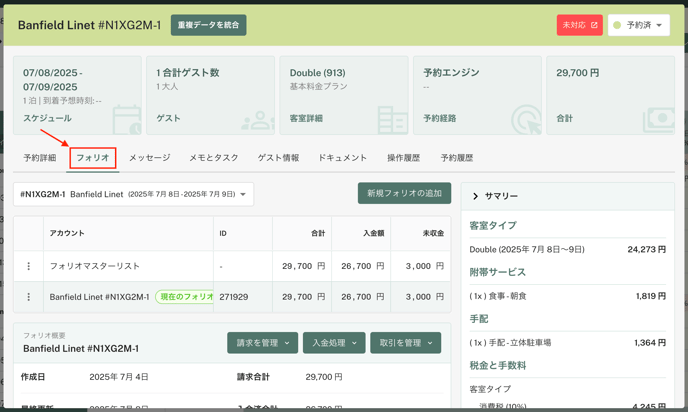Click the 新規フォリオの追加 button

(x=404, y=193)
